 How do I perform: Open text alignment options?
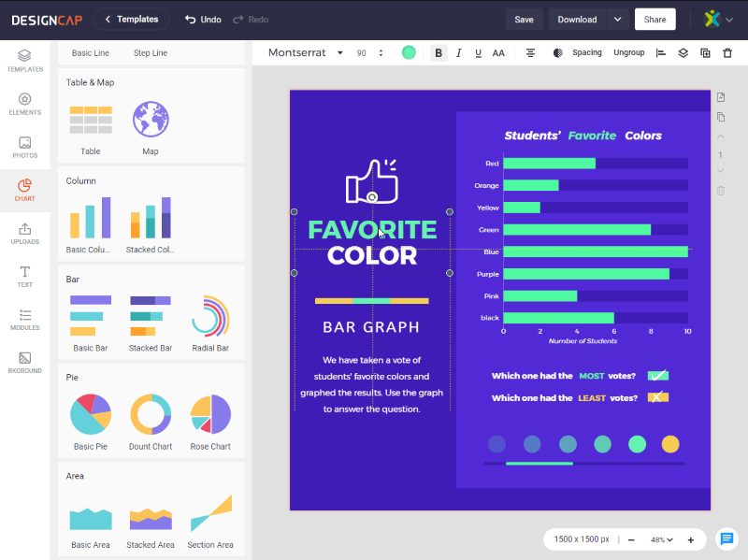click(x=530, y=53)
